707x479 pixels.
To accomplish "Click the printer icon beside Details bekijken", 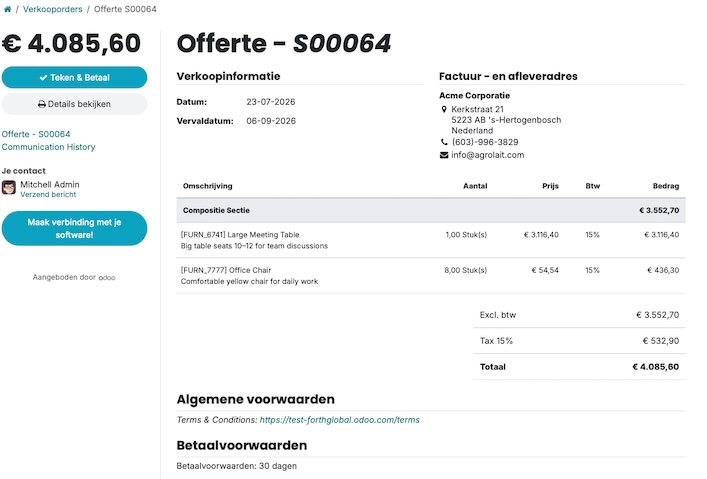I will [42, 104].
